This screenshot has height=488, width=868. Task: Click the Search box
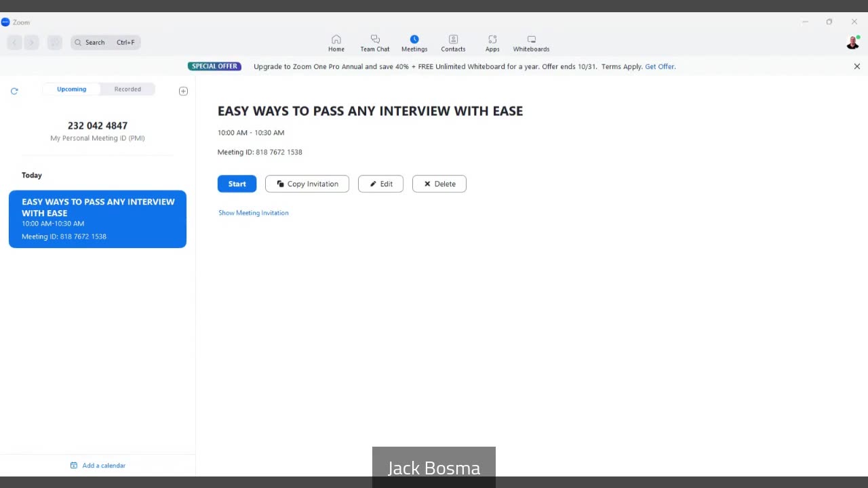coord(105,42)
